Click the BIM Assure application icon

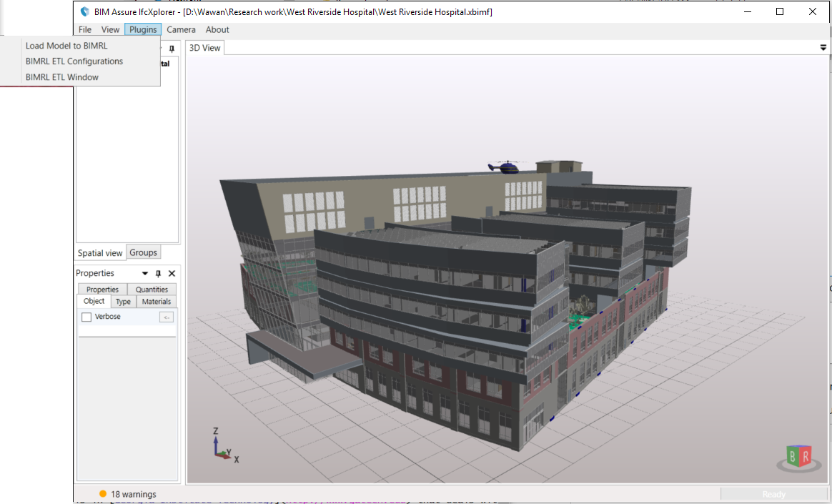85,11
